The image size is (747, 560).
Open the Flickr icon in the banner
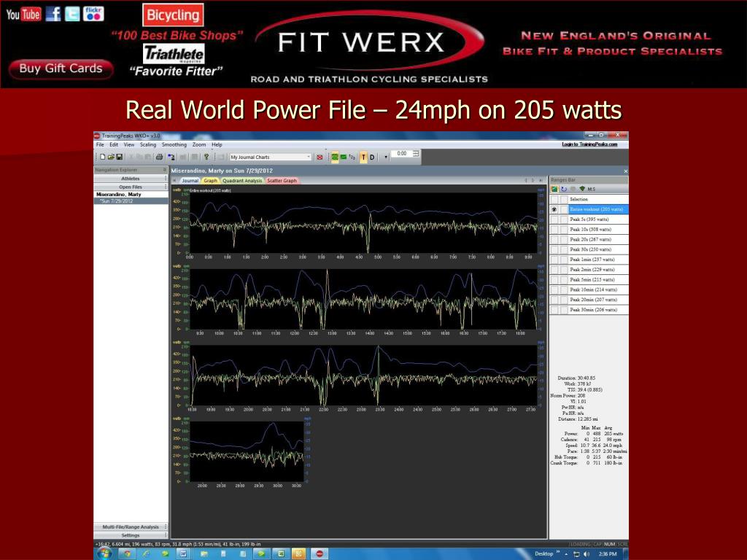93,14
